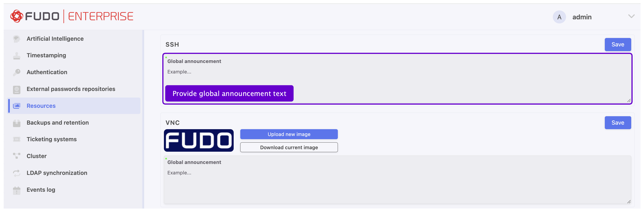This screenshot has width=644, height=214.
Task: Click the Timestamping stamp icon
Action: 16,56
